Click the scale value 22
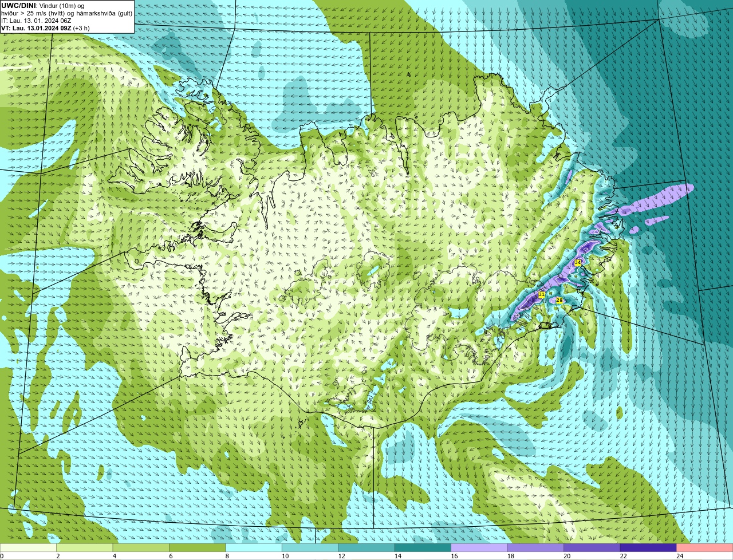This screenshot has height=560, width=733. pyautogui.click(x=624, y=556)
